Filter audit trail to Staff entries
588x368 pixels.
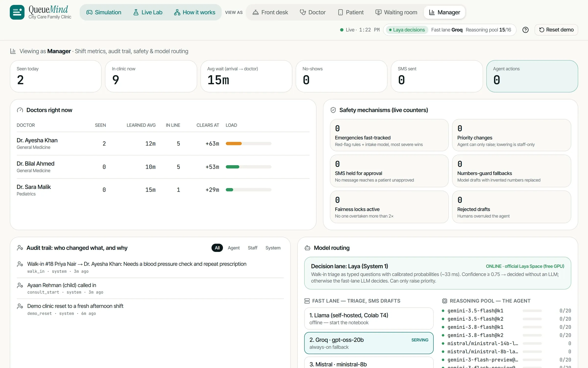(252, 248)
